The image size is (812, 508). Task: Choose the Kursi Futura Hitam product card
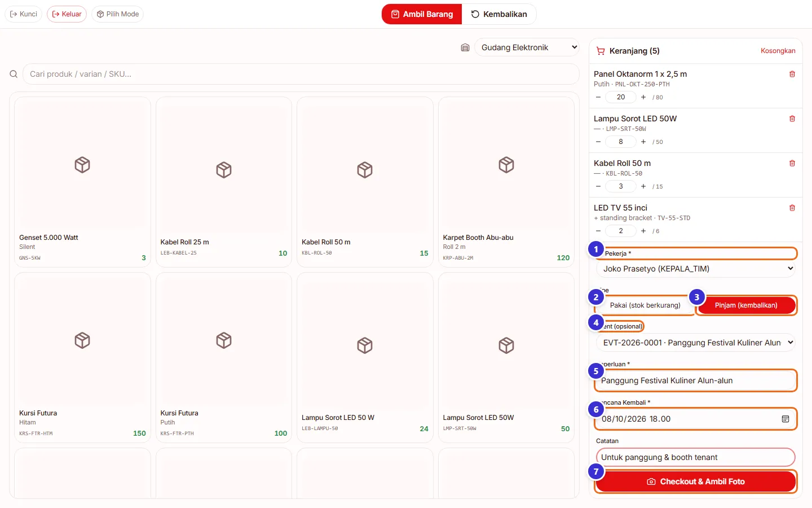pyautogui.click(x=82, y=357)
